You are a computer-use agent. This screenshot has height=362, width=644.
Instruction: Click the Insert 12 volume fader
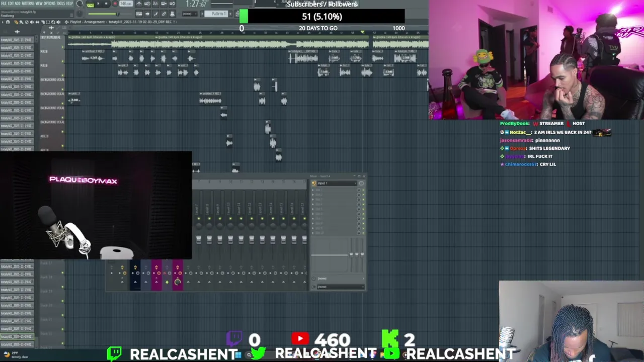pyautogui.click(x=252, y=240)
